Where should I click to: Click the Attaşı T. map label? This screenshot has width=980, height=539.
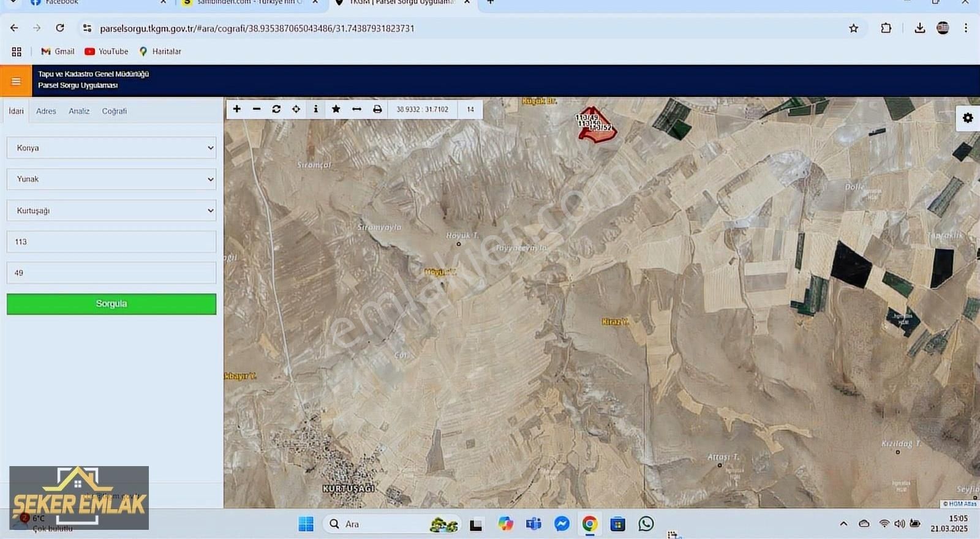(x=723, y=457)
